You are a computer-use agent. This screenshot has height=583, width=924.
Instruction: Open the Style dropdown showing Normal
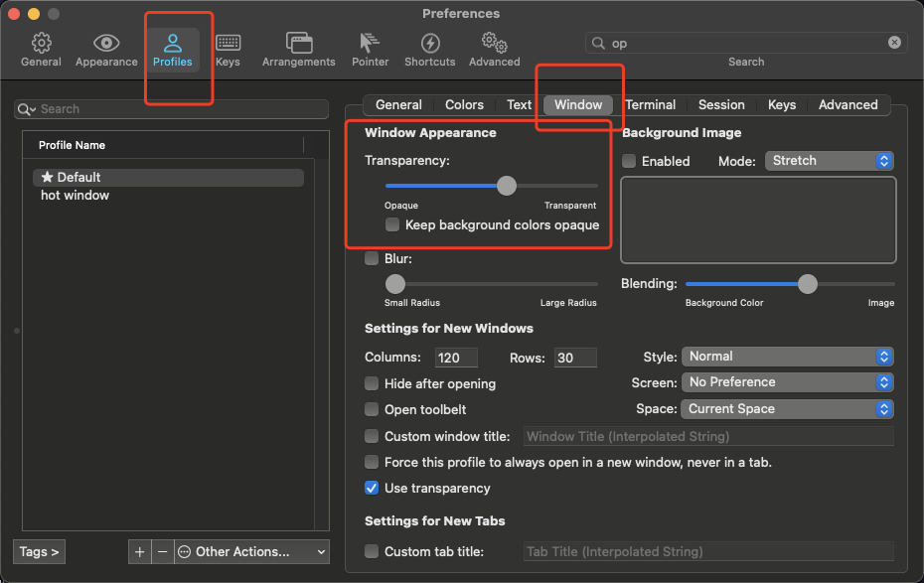(x=787, y=357)
